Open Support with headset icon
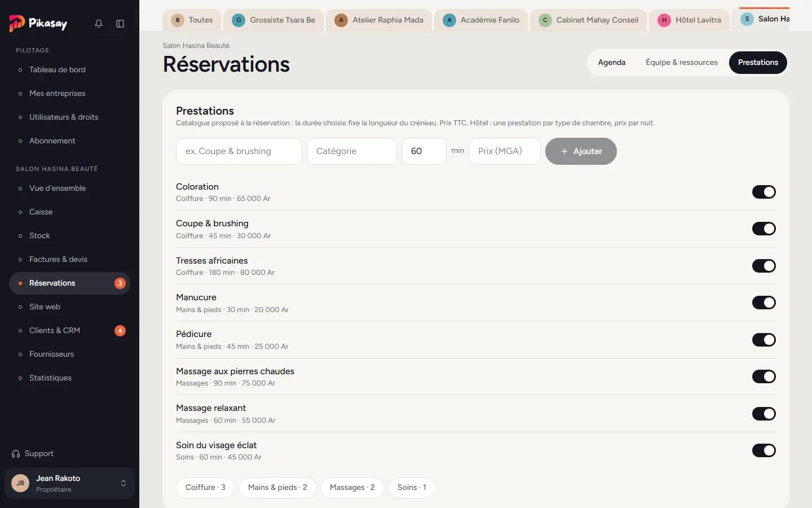The height and width of the screenshot is (508, 812). tap(33, 454)
